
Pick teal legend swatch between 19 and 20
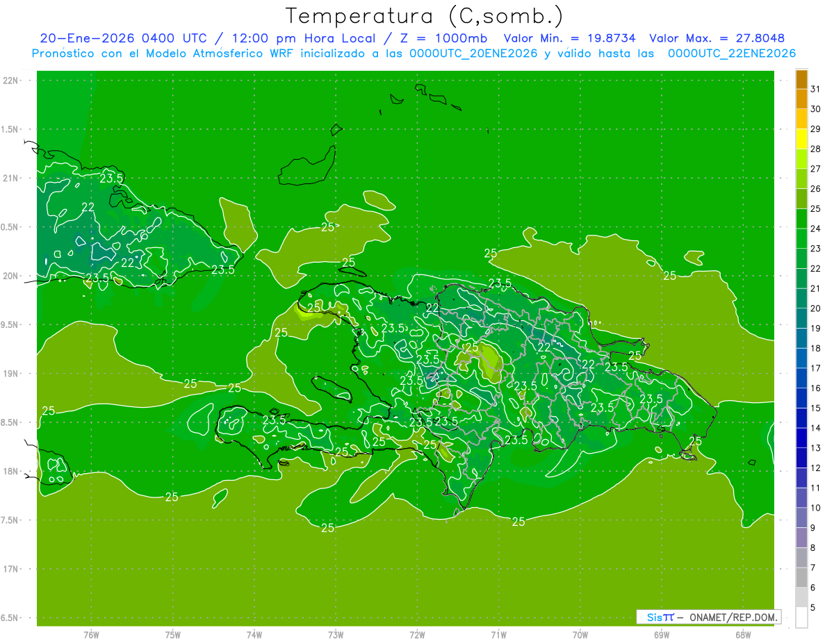pos(801,319)
